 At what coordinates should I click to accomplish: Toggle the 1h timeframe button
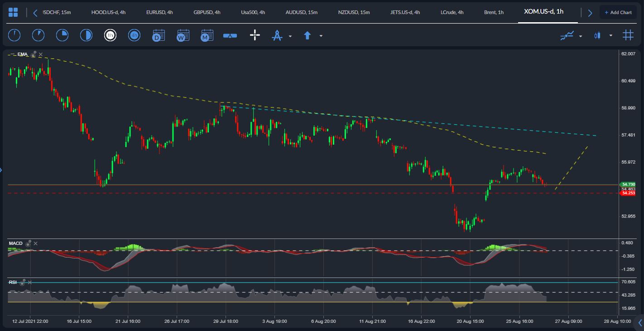click(110, 35)
